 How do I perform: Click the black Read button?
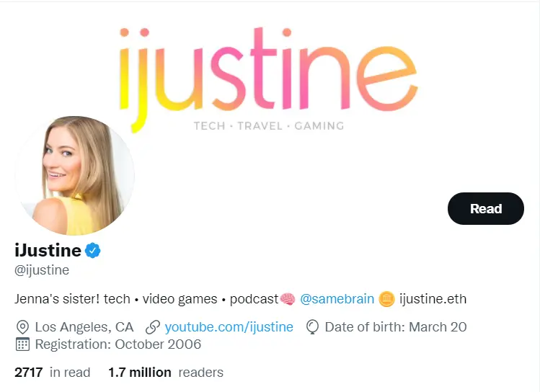(x=486, y=208)
